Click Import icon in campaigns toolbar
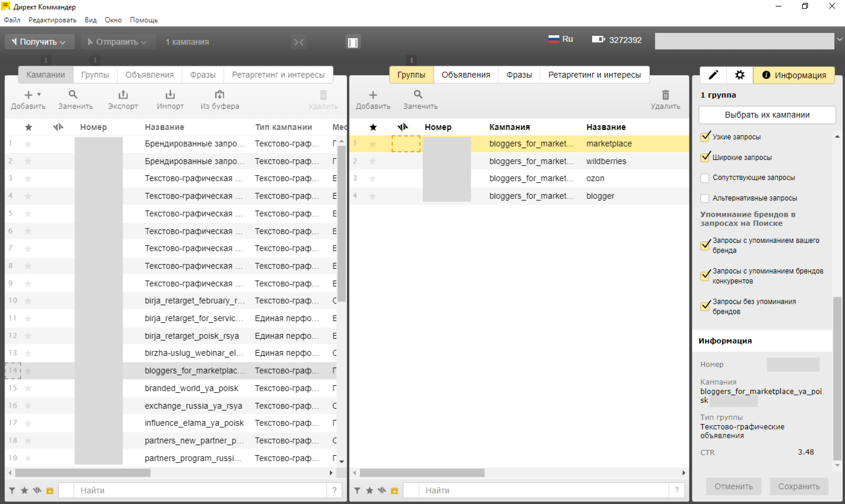 click(170, 95)
